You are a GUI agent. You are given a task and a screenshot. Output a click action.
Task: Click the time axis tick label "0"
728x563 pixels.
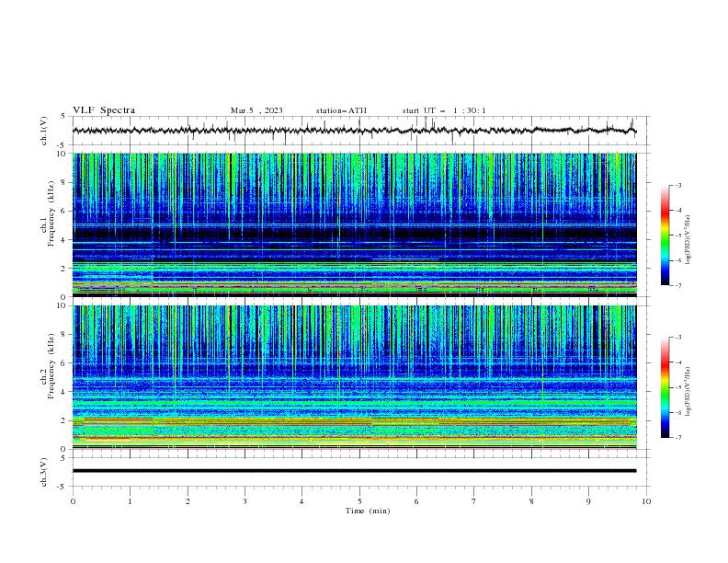click(x=73, y=501)
